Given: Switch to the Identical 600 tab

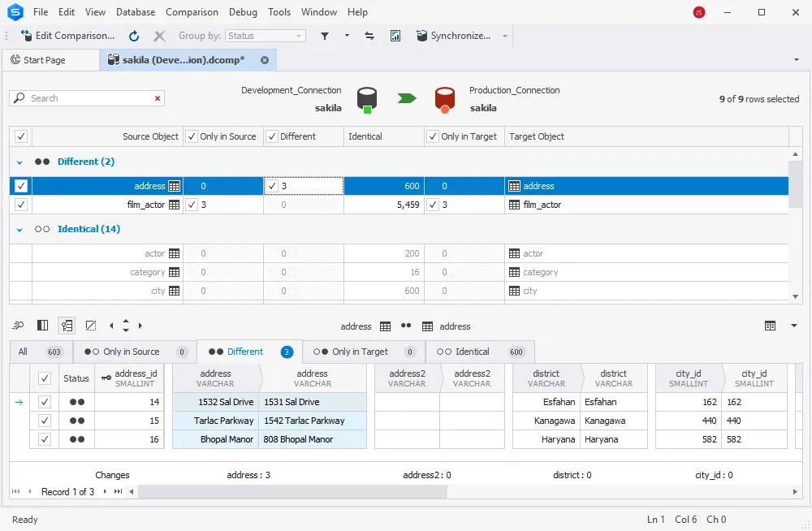Looking at the screenshot, I should 480,352.
